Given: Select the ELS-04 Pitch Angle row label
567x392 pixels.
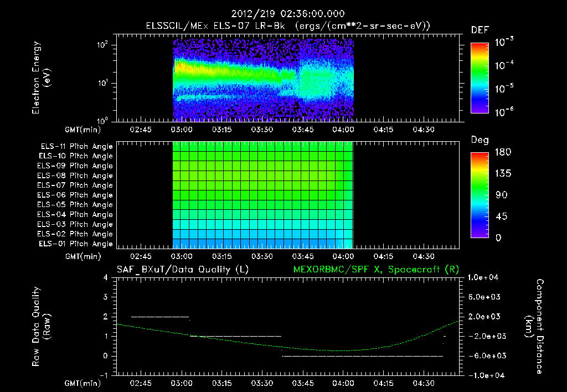Looking at the screenshot, I should (75, 214).
